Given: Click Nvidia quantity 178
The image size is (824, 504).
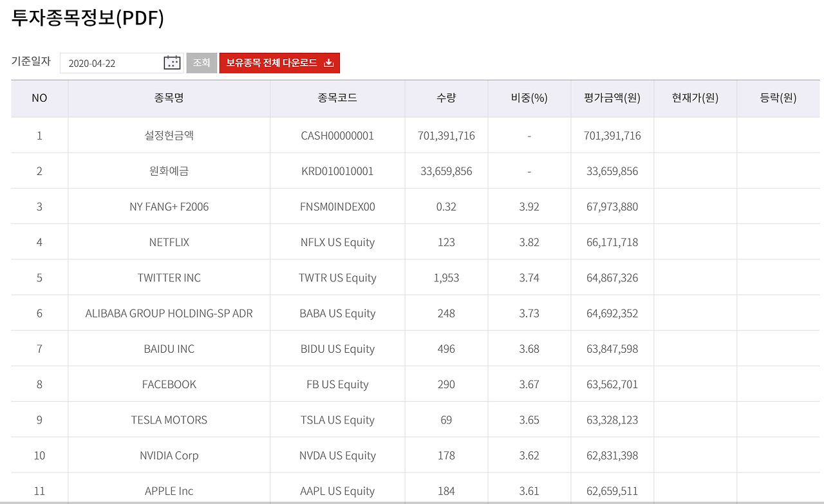Looking at the screenshot, I should 446,455.
